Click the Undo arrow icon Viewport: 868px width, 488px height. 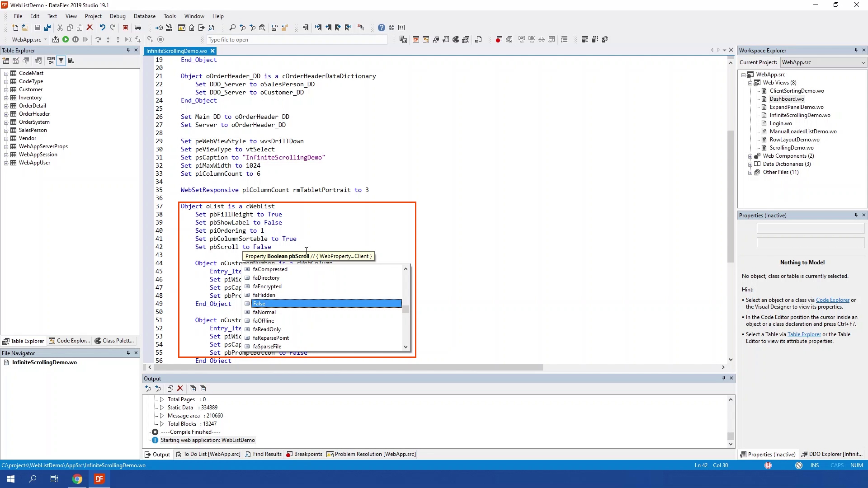point(103,28)
